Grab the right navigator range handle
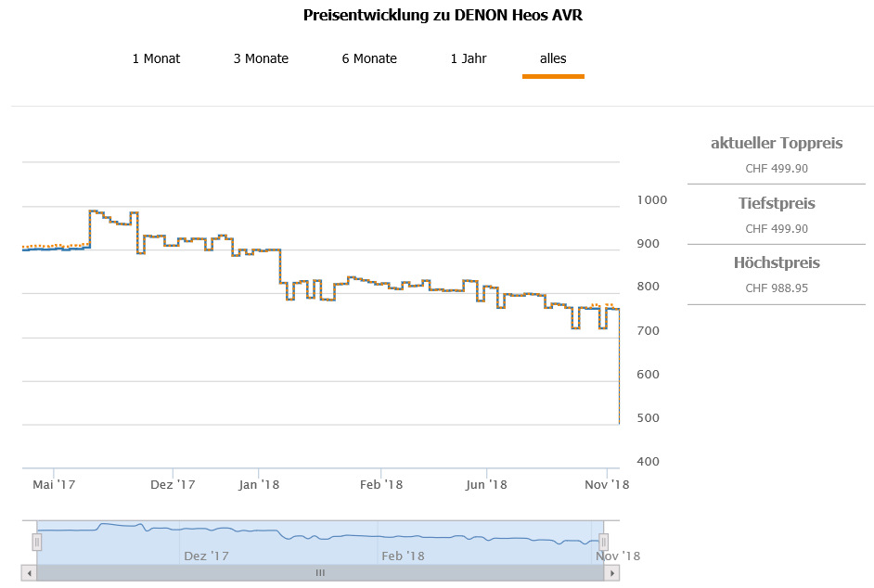The width and height of the screenshot is (874, 588). pos(604,542)
